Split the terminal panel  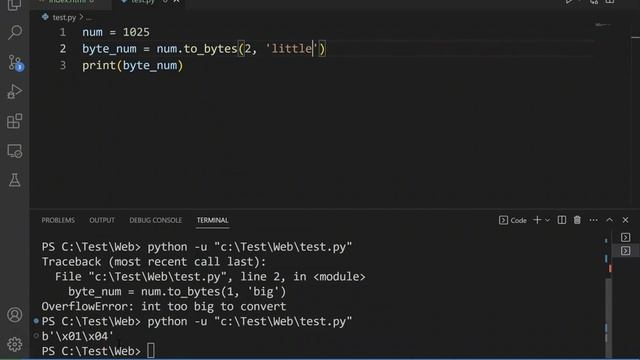point(562,220)
